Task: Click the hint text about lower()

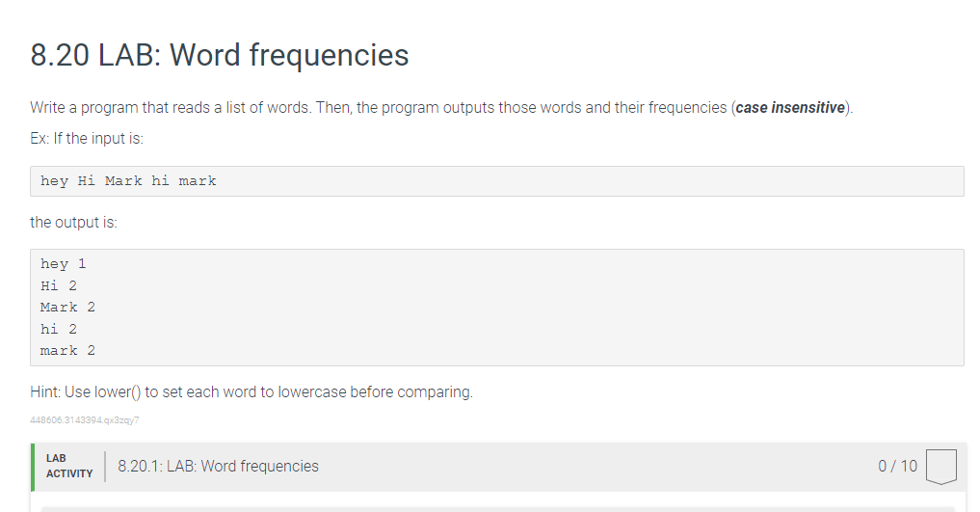Action: pos(252,392)
